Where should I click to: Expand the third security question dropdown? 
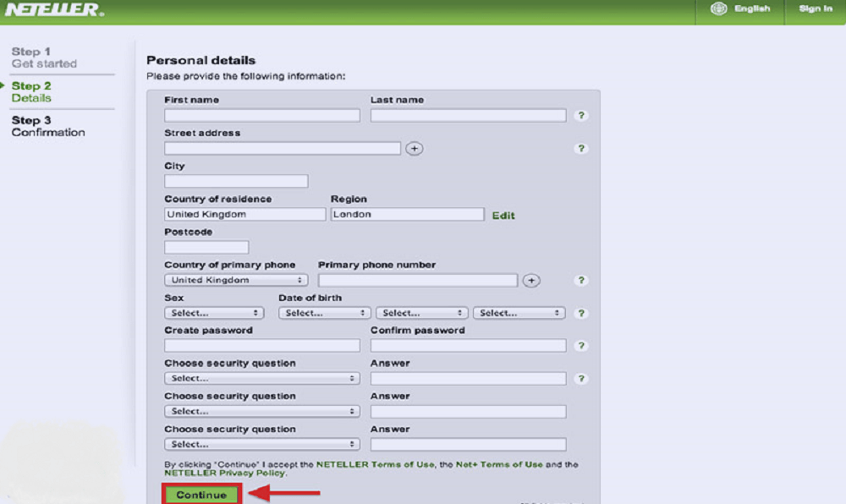coord(262,445)
